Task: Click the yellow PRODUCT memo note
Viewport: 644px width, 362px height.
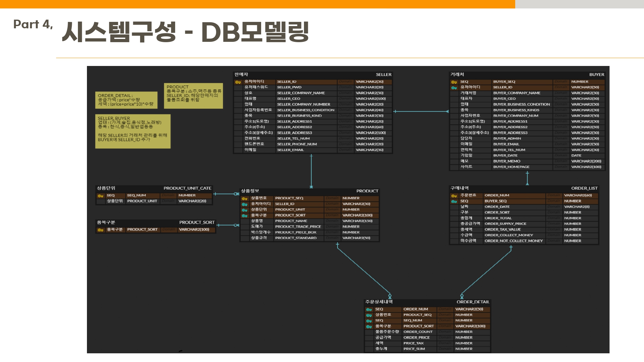Action: (x=193, y=96)
